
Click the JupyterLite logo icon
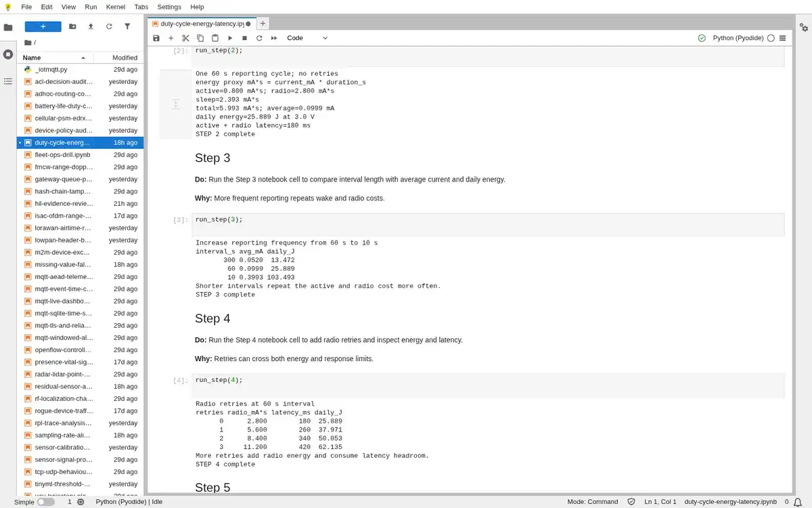[8, 7]
